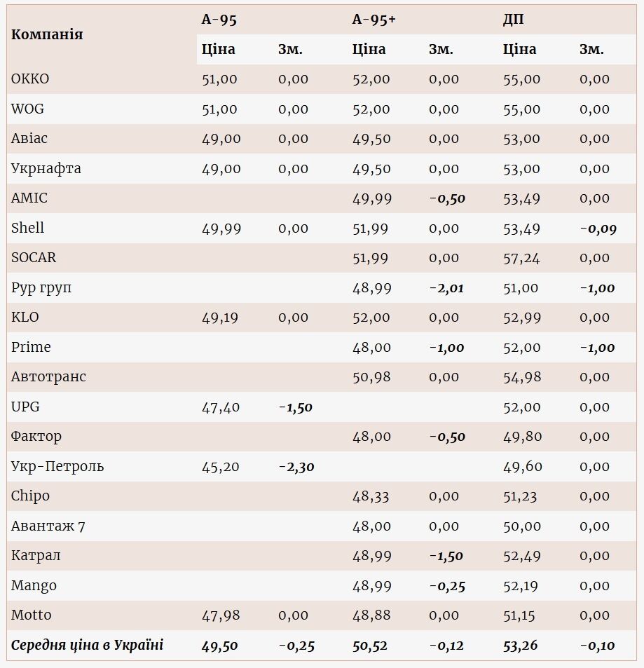Click the Рур груп A-95+ change -2,01
The height and width of the screenshot is (668, 644).
pos(446,288)
